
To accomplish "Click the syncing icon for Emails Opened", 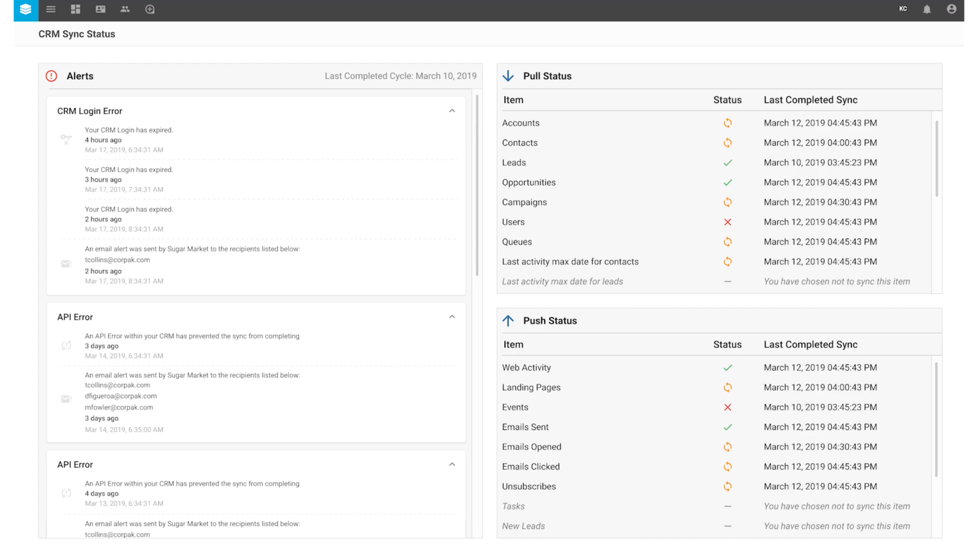I will click(x=727, y=447).
